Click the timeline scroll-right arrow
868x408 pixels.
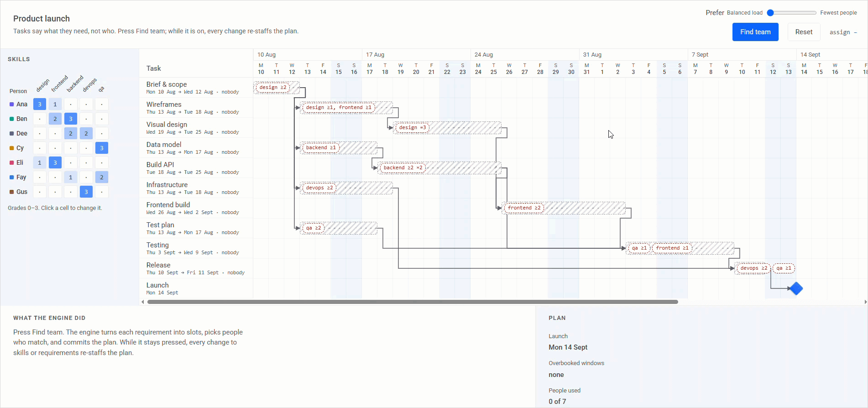865,302
